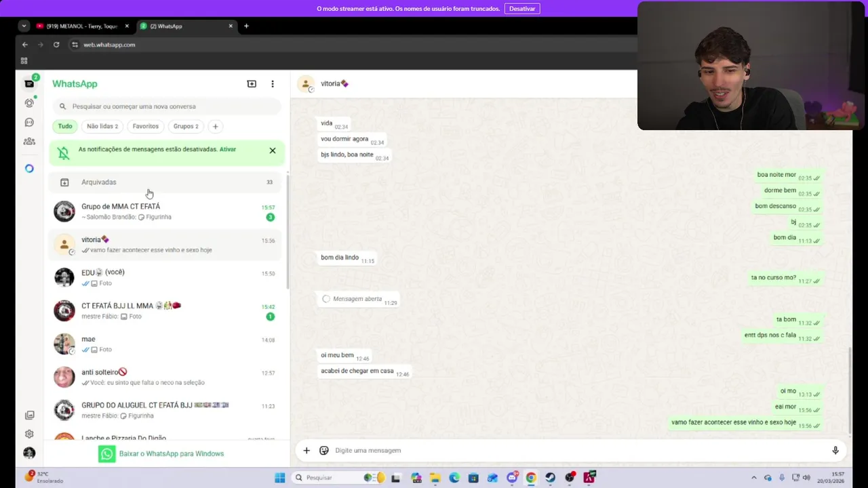
Task: Reload the page
Action: tap(56, 45)
